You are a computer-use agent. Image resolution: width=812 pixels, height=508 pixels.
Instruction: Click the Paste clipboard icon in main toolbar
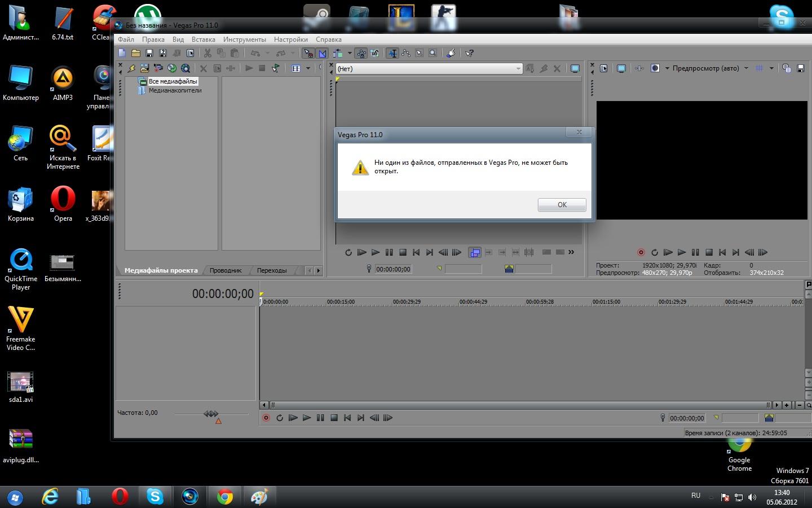pos(235,53)
